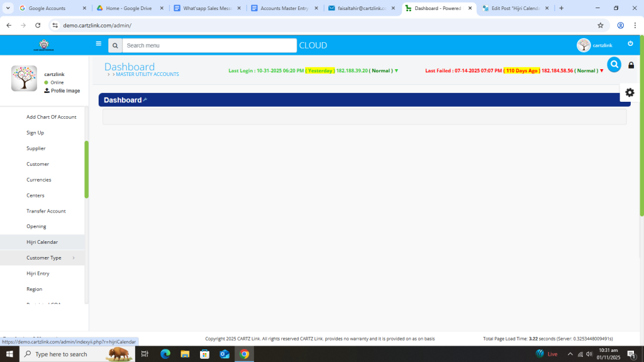The height and width of the screenshot is (362, 644).
Task: Click the bookmark star in address bar
Action: 601,25
